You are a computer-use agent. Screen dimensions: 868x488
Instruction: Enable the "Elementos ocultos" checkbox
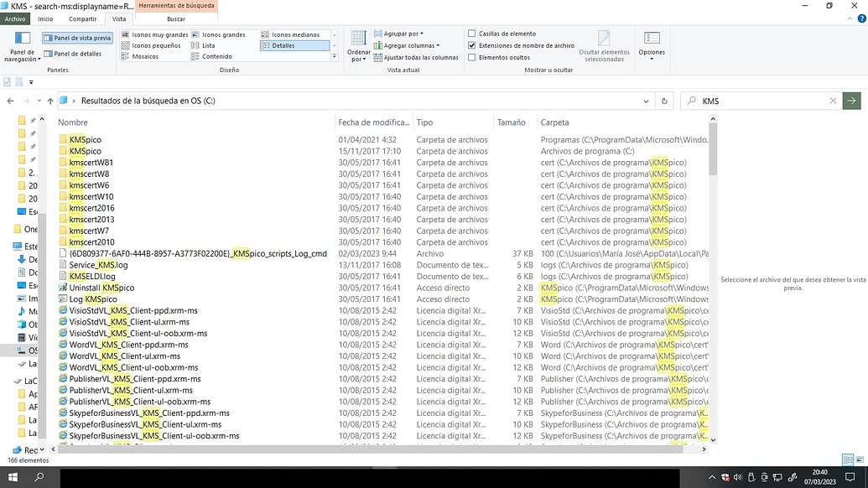coord(472,57)
